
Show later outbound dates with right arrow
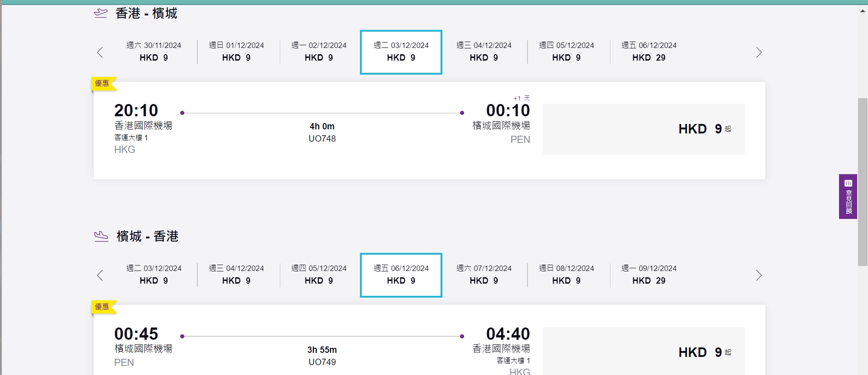[759, 52]
